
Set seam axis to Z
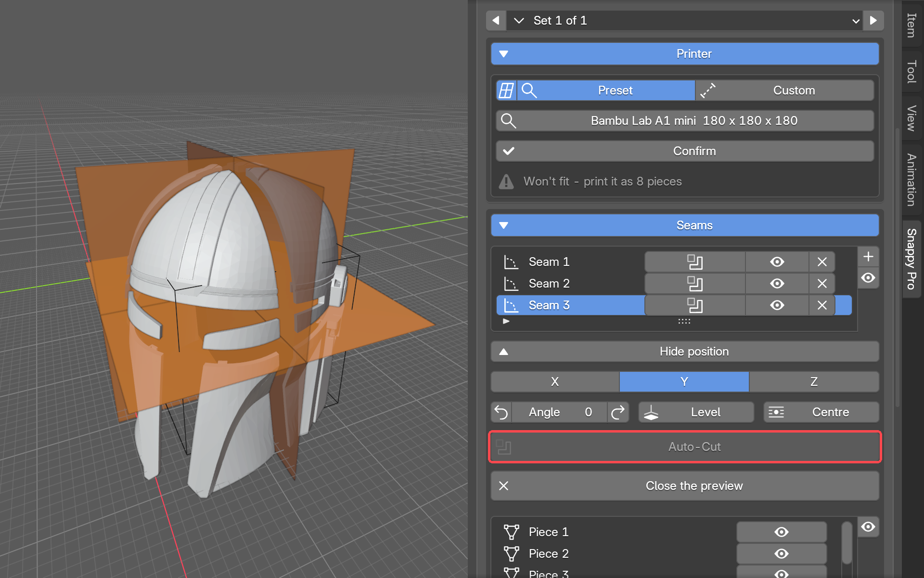tap(814, 381)
